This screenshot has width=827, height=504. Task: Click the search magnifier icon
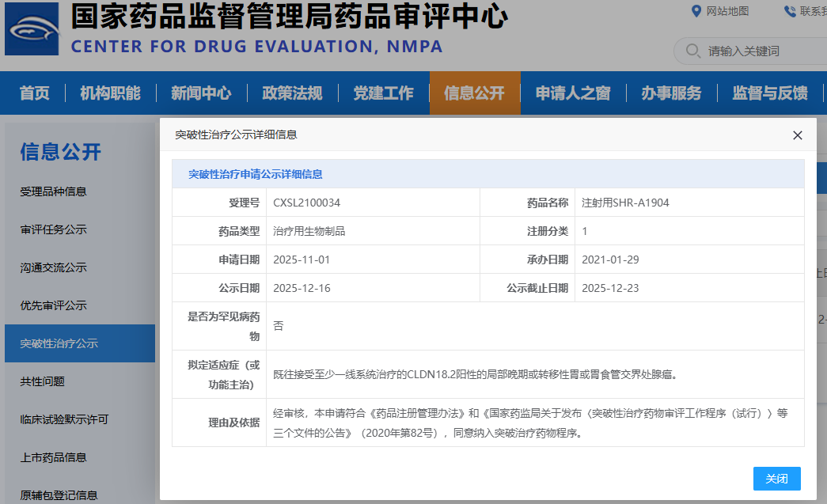[693, 51]
